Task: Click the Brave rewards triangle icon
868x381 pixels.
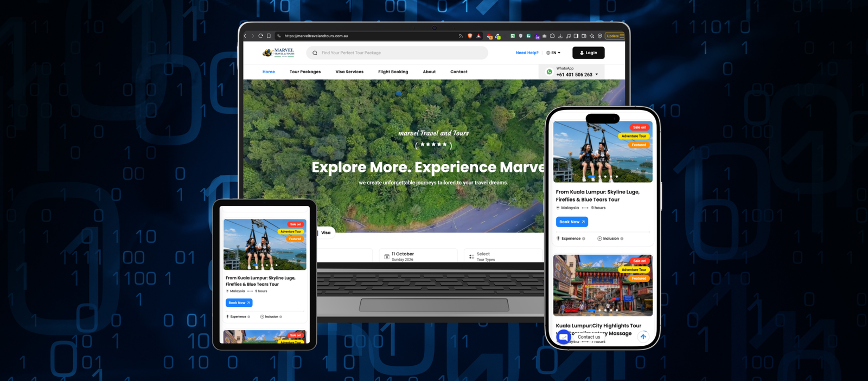Action: [478, 36]
